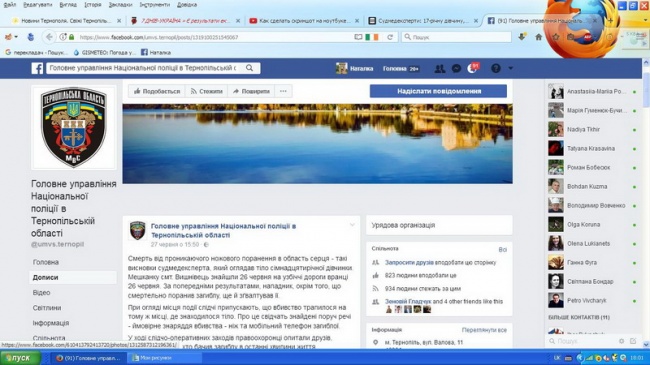Viewport: 650px width, 365px height.
Task: Open the friend requests icon
Action: point(439,68)
